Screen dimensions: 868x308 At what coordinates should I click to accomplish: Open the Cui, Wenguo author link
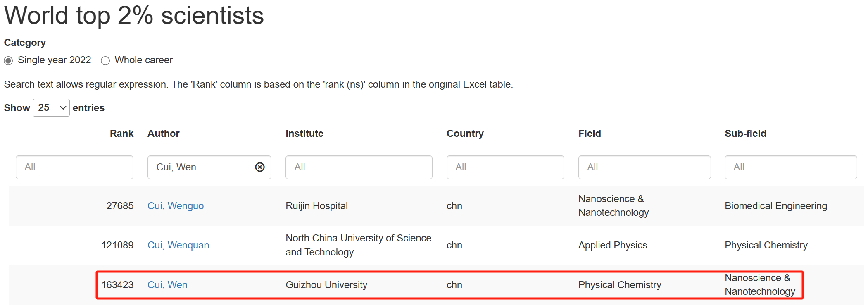tap(176, 206)
